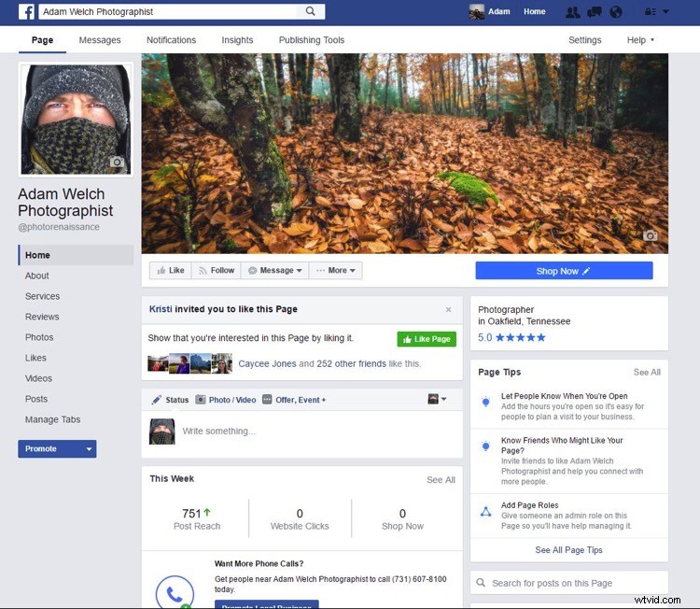Click the Facebook logo icon
The image size is (700, 609).
click(26, 11)
